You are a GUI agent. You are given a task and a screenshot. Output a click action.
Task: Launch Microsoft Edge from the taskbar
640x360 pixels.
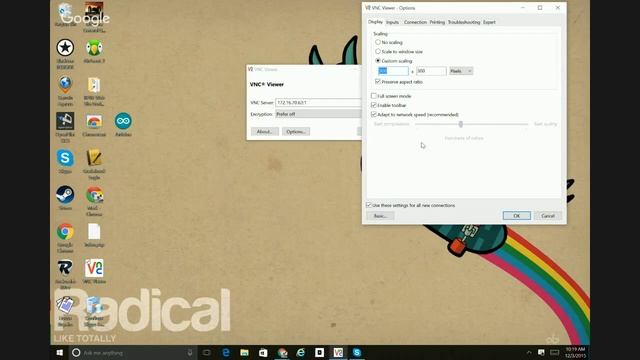click(225, 353)
